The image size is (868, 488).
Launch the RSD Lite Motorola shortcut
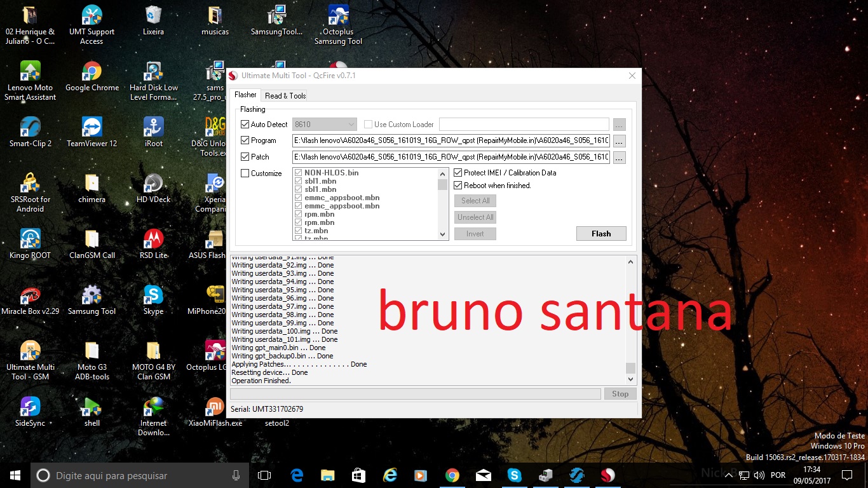[153, 245]
